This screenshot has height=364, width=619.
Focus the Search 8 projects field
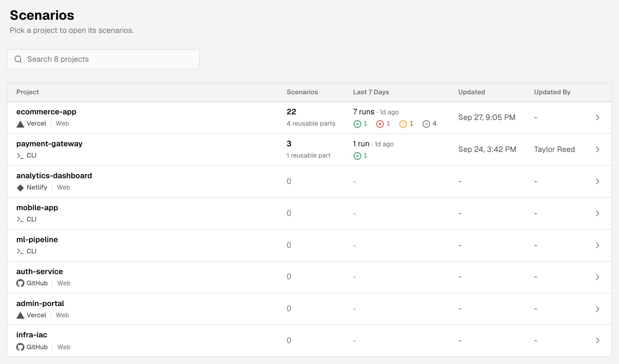point(103,59)
